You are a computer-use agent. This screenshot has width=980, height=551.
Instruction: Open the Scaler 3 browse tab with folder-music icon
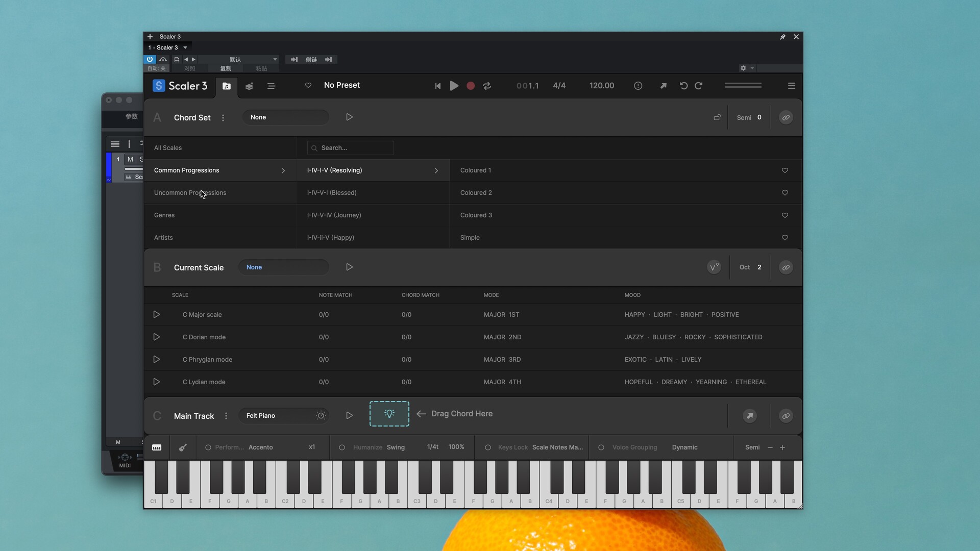click(227, 86)
